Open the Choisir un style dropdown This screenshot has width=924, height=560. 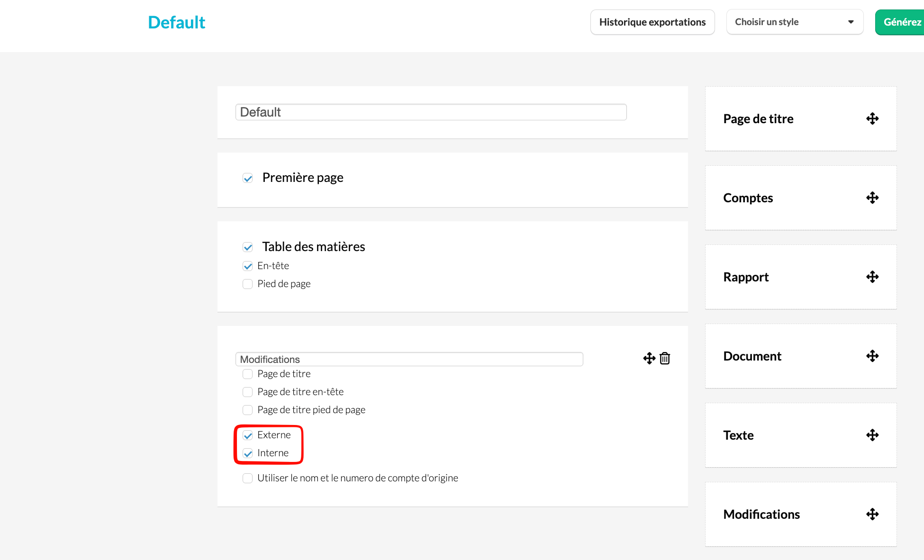click(795, 22)
